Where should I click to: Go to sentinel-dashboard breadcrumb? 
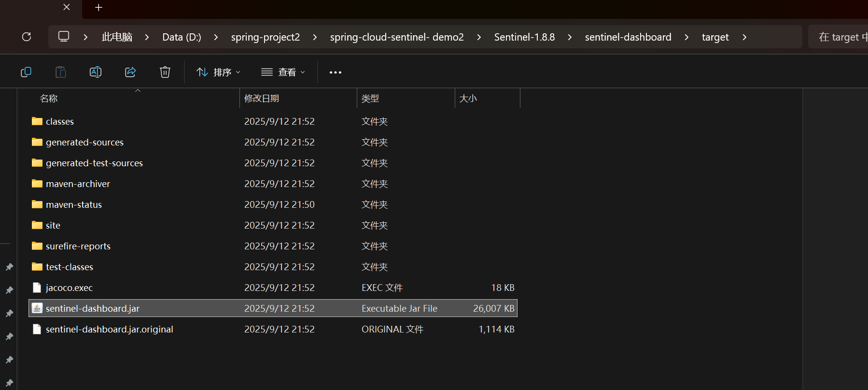coord(628,37)
